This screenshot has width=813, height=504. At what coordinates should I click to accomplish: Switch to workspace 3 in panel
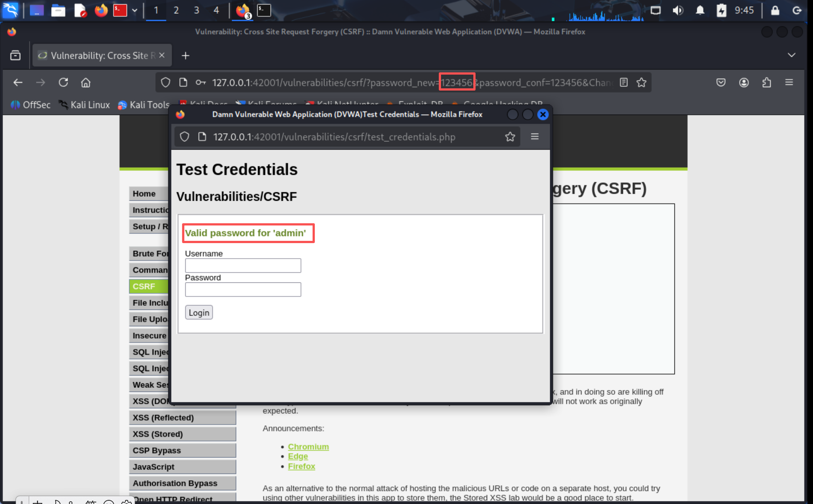click(x=196, y=10)
